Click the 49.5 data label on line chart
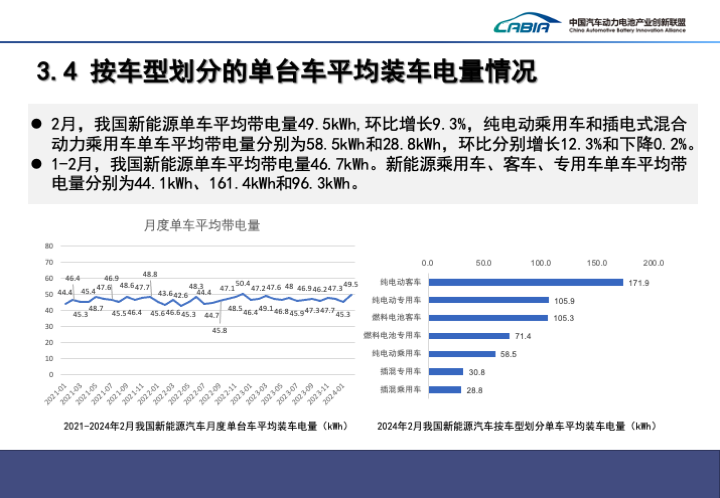Viewport: 720px width, 498px height. 350,285
